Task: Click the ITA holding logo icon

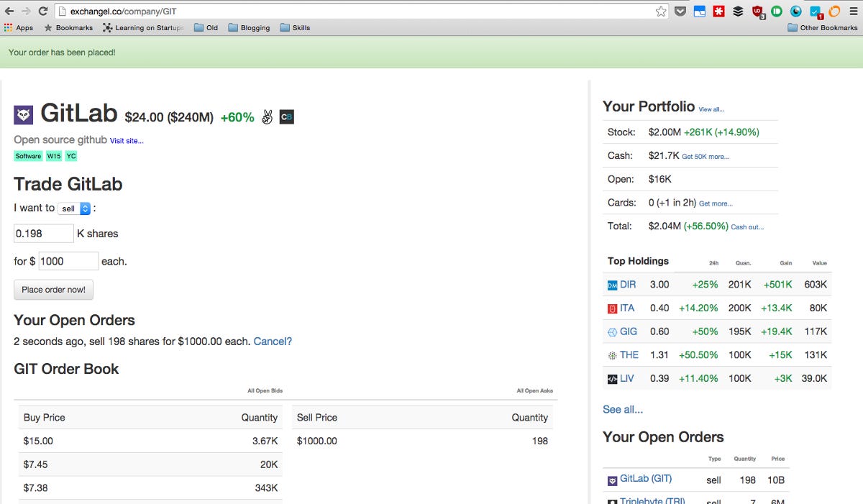Action: click(x=613, y=308)
